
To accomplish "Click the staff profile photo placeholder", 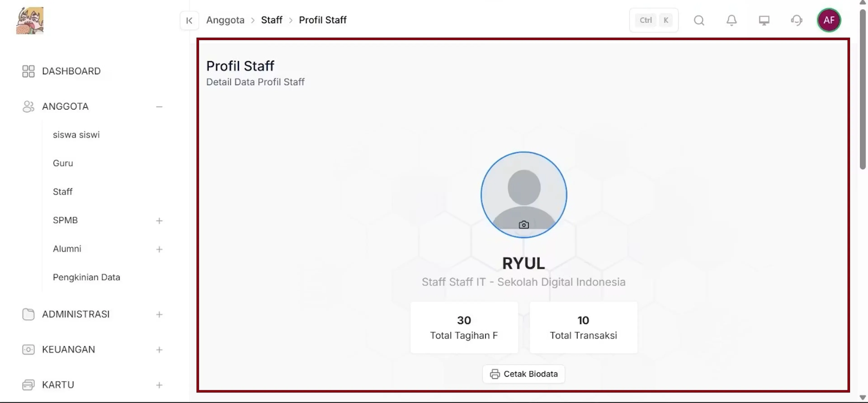I will click(x=524, y=195).
